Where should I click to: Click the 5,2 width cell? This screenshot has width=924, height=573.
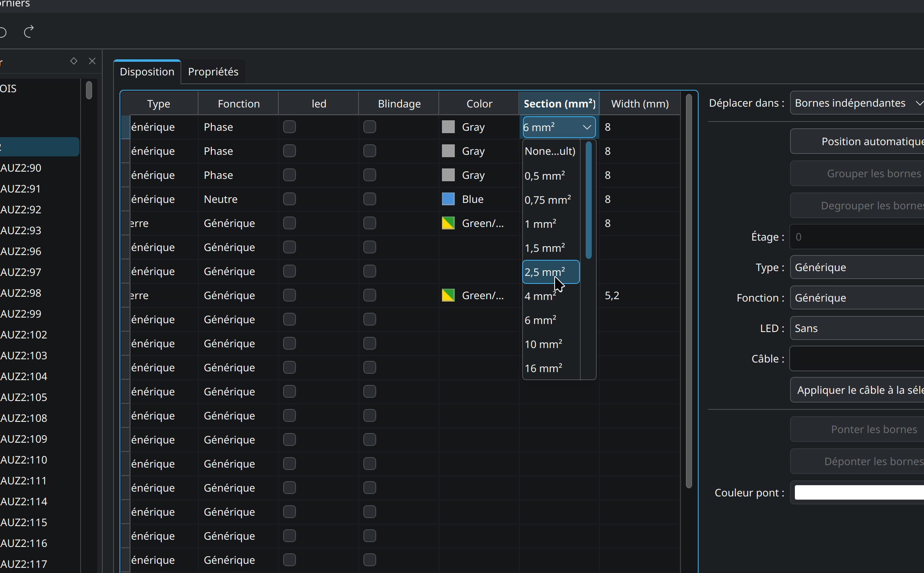pyautogui.click(x=640, y=296)
